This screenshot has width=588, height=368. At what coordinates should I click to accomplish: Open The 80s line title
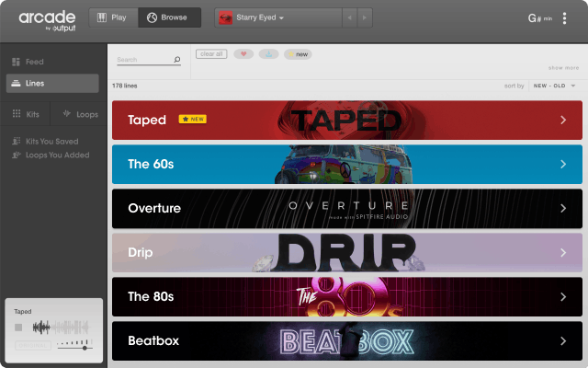coord(151,296)
